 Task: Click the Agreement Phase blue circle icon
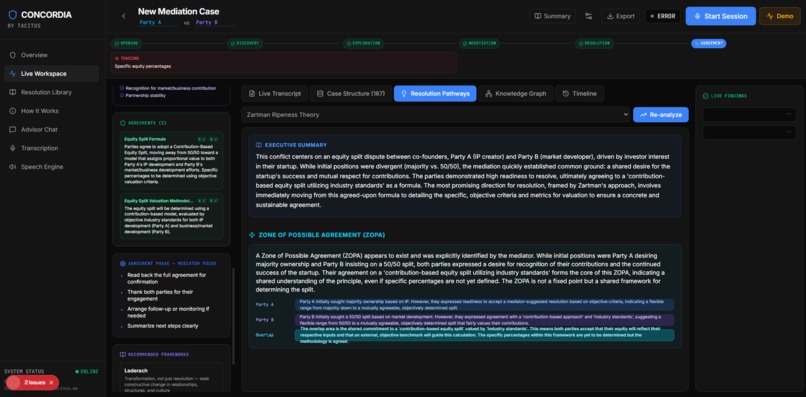click(x=122, y=263)
